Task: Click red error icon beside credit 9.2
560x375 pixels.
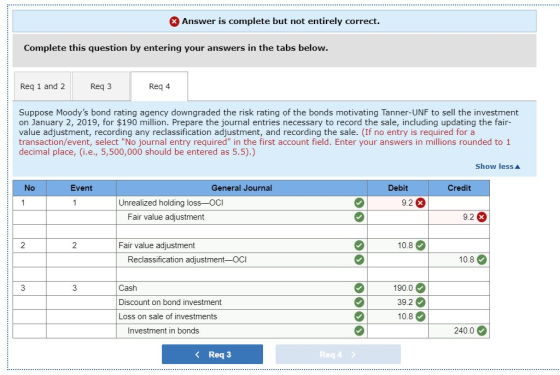Action: click(x=482, y=217)
